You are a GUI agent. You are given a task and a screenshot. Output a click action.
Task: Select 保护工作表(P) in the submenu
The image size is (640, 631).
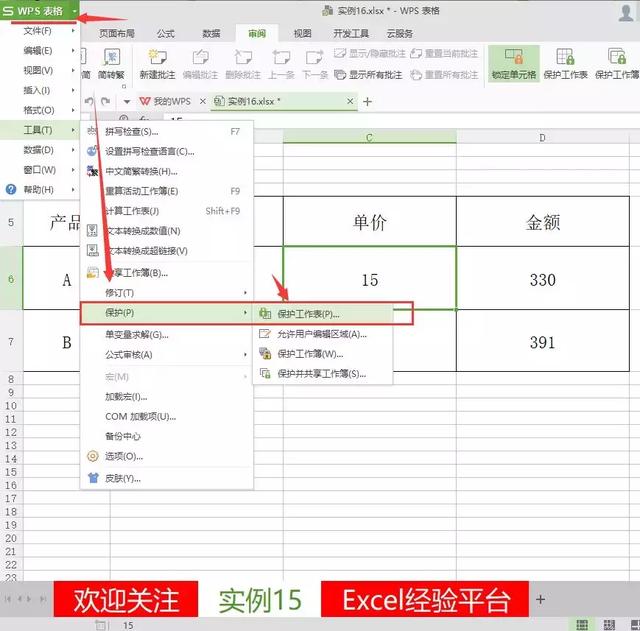[322, 314]
